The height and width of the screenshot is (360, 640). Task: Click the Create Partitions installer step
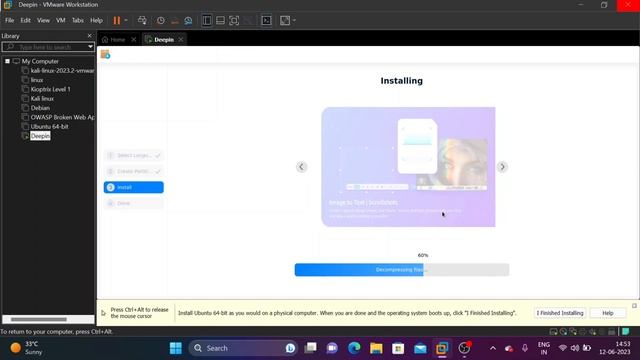[134, 171]
